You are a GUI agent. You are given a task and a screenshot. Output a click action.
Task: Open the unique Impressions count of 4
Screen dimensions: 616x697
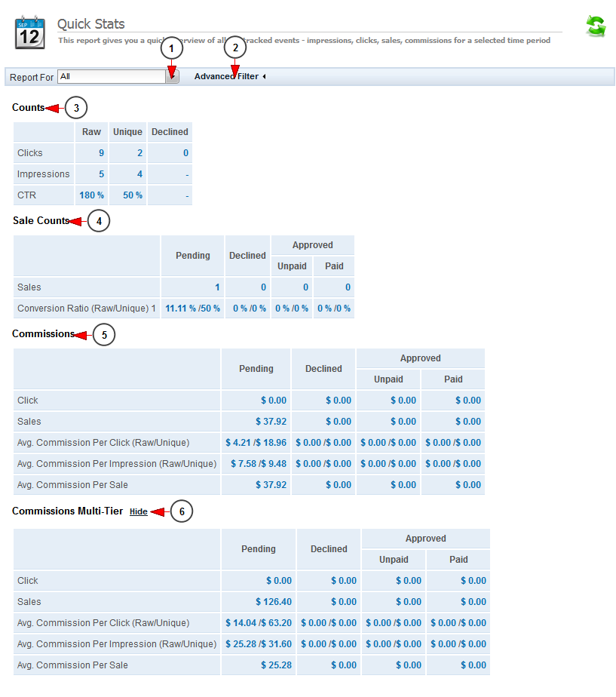pyautogui.click(x=139, y=174)
